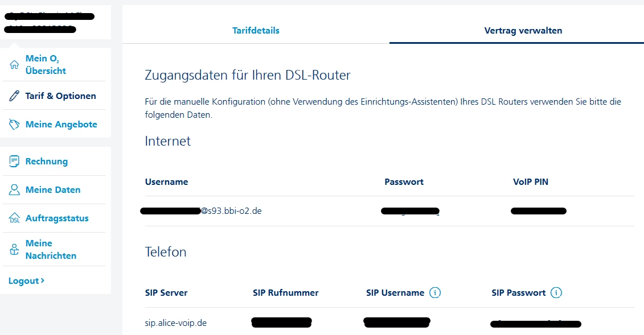Screen dimensions: 644x335
Task: Open Meine Angebote section
Action: pyautogui.click(x=61, y=125)
